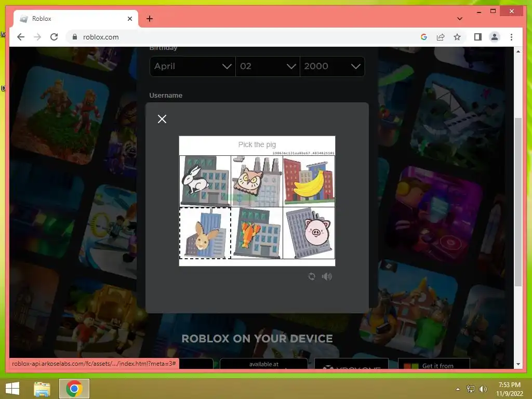Reload the roblox.com page
532x399 pixels.
pyautogui.click(x=54, y=37)
